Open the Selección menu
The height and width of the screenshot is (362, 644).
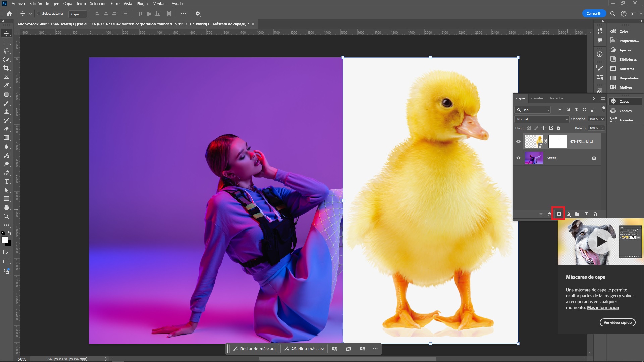pos(98,4)
